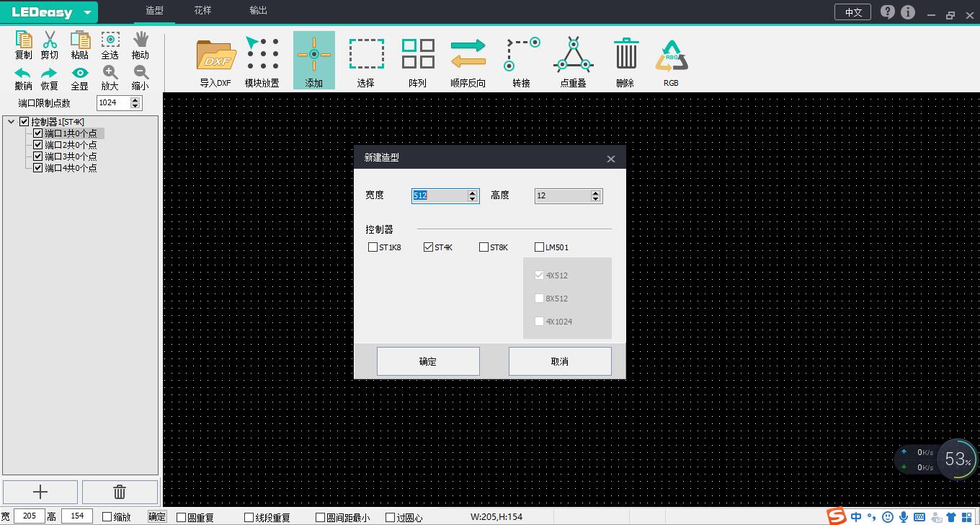Enable the 线段重复 checkbox
Image resolution: width=980 pixels, height=525 pixels.
249,517
